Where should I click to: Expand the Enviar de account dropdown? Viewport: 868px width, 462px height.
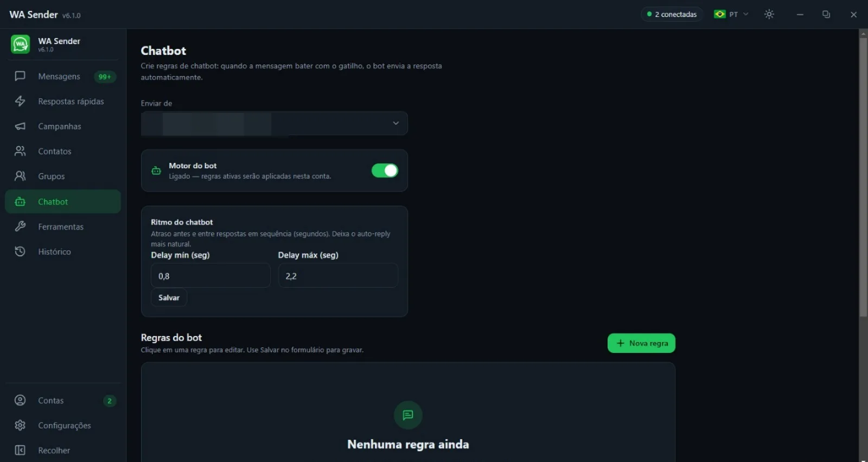(274, 123)
